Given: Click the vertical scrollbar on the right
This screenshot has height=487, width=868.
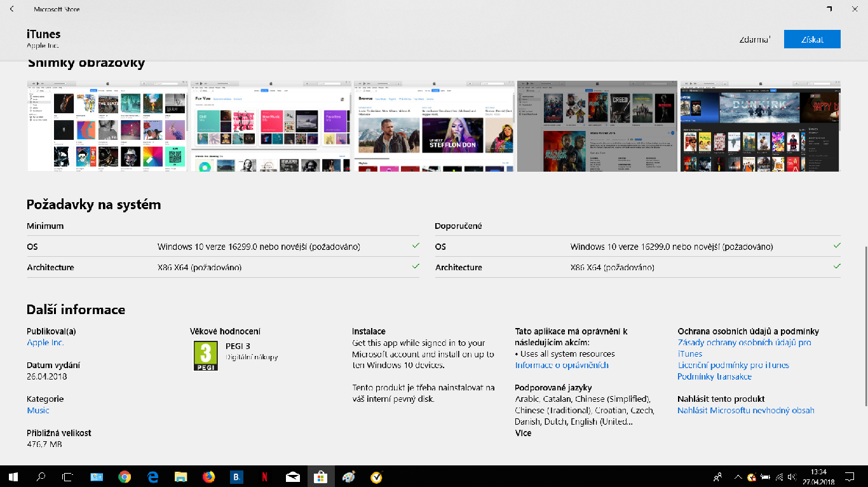Looking at the screenshot, I should [x=865, y=326].
